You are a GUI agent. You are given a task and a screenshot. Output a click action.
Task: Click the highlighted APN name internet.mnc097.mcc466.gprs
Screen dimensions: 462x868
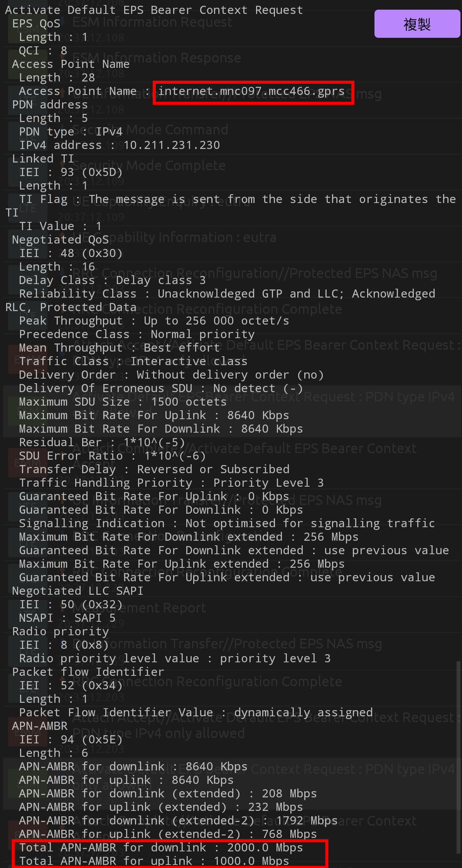point(251,91)
